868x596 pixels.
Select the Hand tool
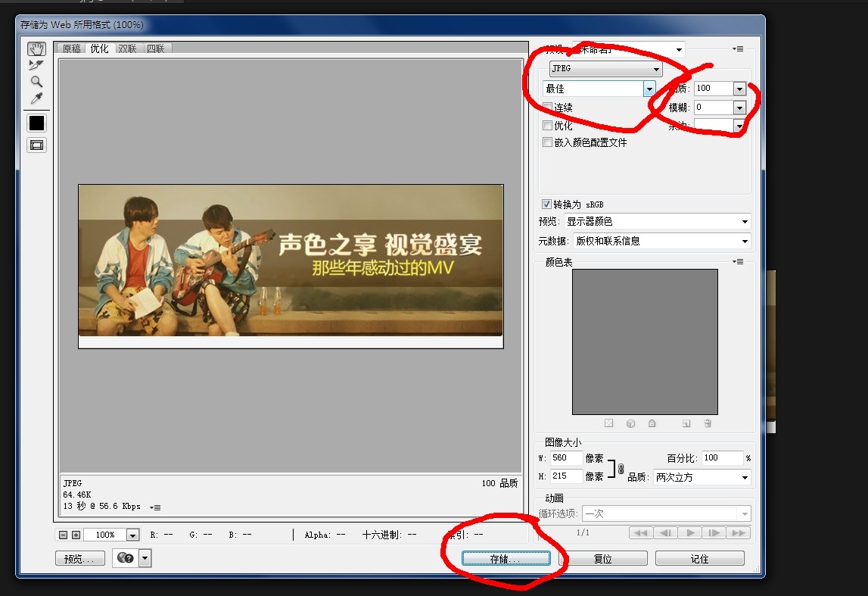click(36, 48)
